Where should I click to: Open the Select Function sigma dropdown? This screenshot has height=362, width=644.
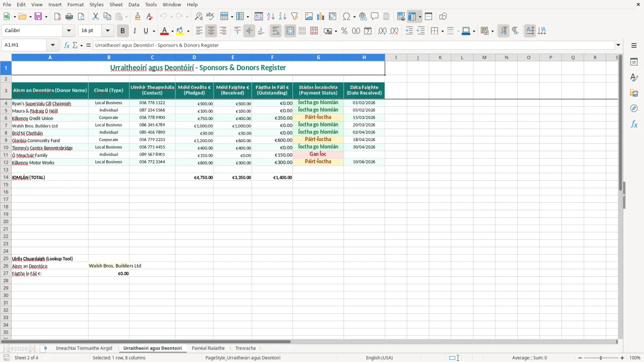coord(82,45)
